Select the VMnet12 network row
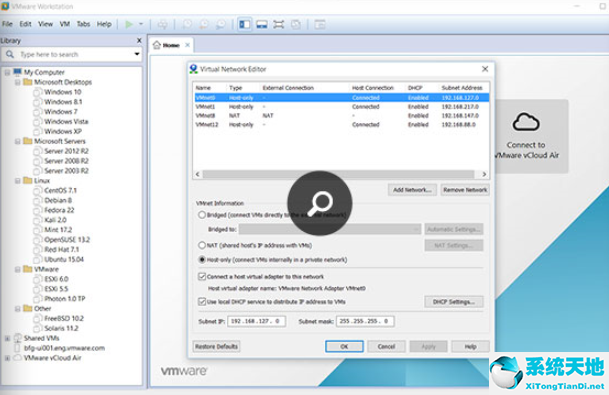609x395 pixels. 341,125
